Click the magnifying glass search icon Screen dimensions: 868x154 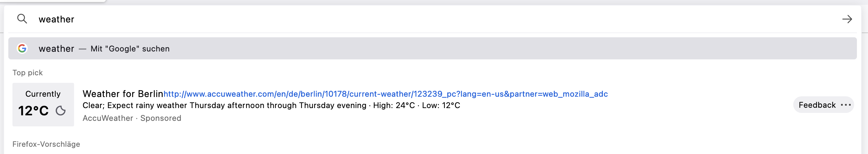click(x=22, y=19)
